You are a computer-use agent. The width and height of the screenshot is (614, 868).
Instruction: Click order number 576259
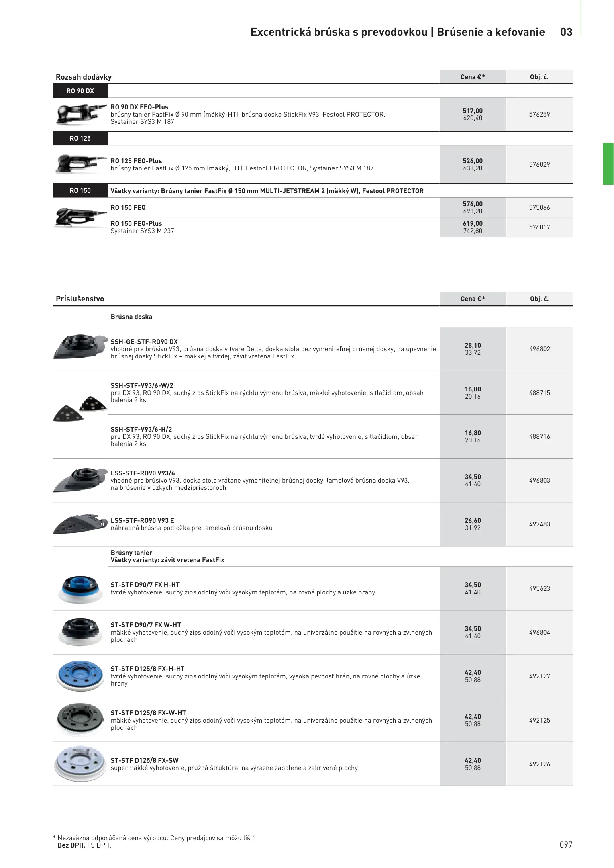(539, 115)
